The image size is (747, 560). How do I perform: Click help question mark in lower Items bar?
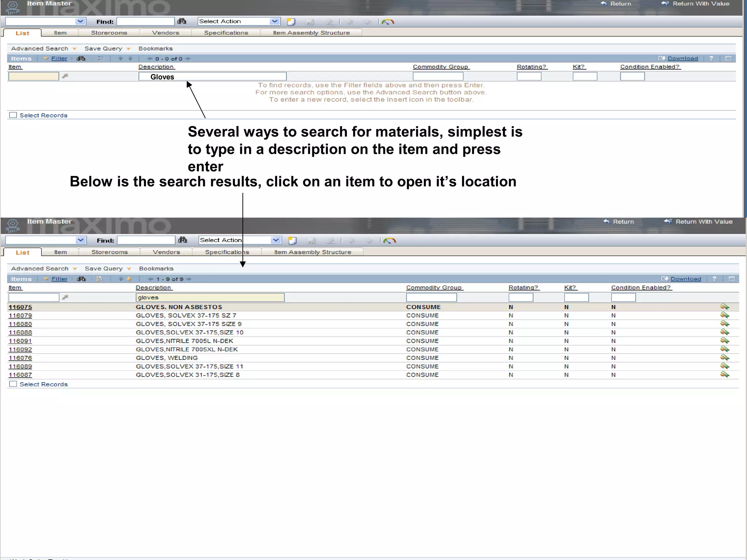coord(714,279)
